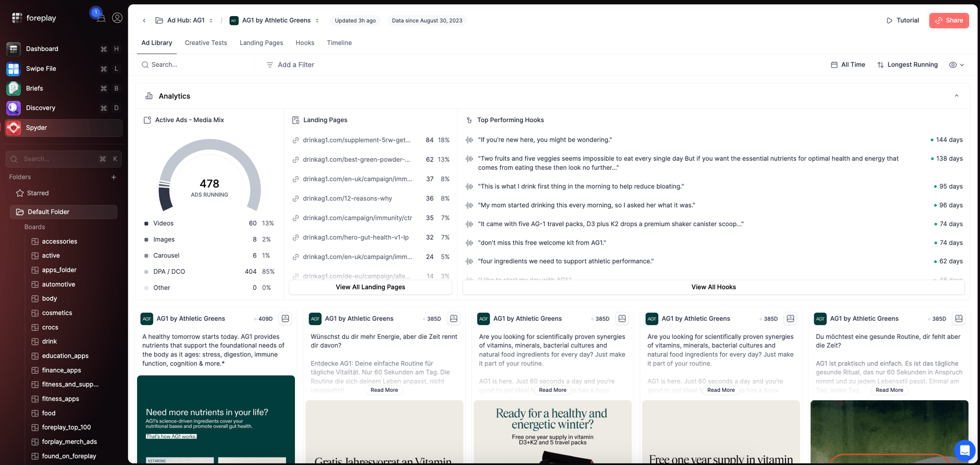The width and height of the screenshot is (980, 465).
Task: Click Read More on Wünschst du ad
Action: pos(384,390)
